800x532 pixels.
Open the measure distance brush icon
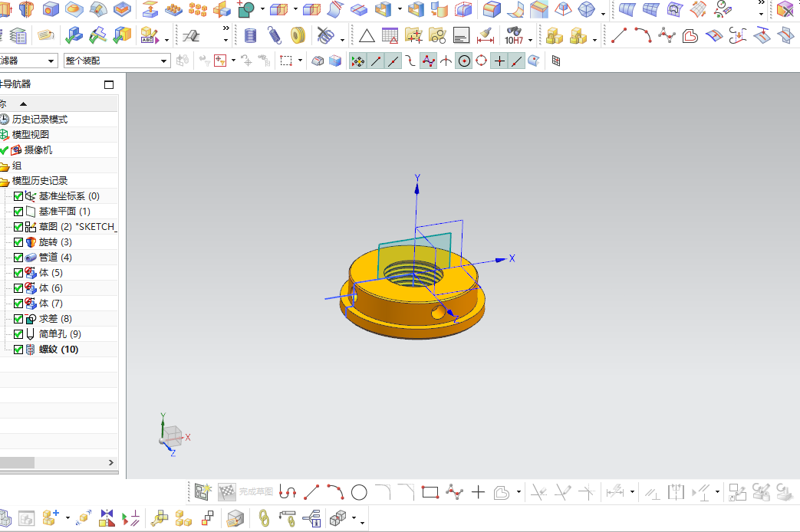click(x=486, y=36)
